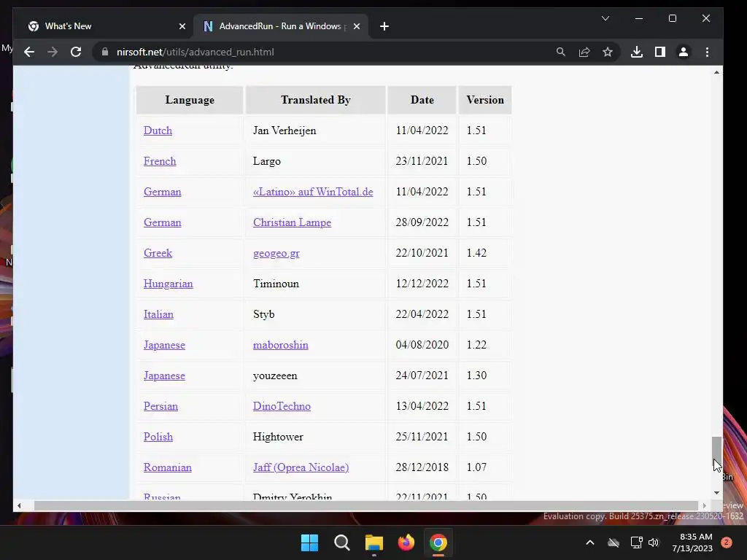Click the page scroll up arrow
This screenshot has height=560, width=747.
716,72
